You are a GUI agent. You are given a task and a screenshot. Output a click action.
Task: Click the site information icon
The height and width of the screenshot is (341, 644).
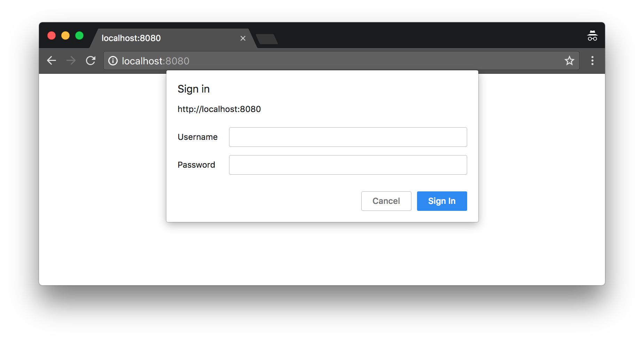[113, 61]
